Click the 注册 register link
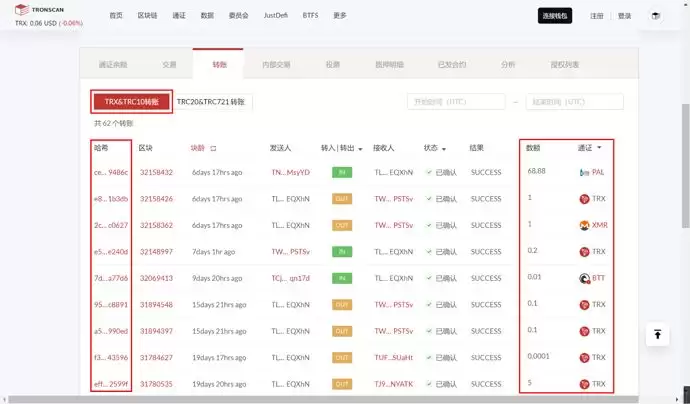Screen dimensions: 690x404 tap(597, 16)
